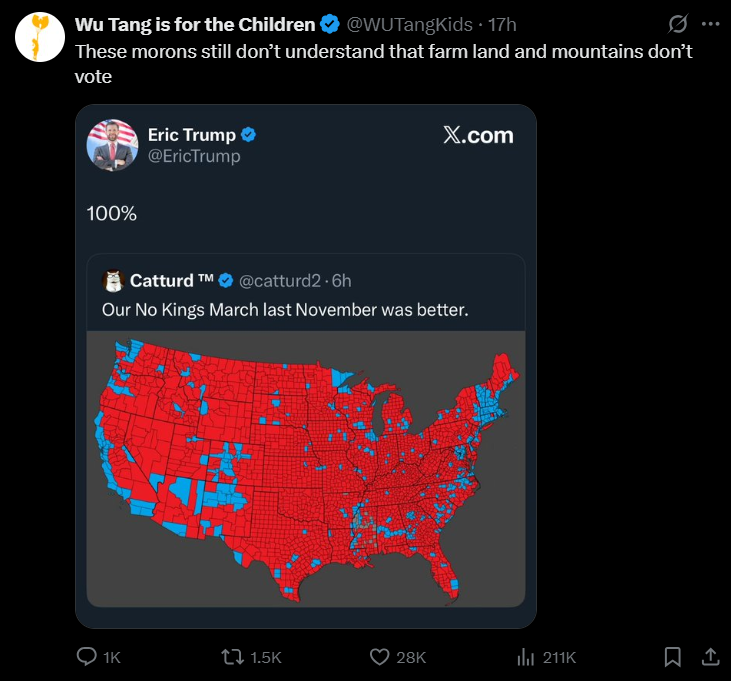Click the 17h post timestamp

[502, 25]
